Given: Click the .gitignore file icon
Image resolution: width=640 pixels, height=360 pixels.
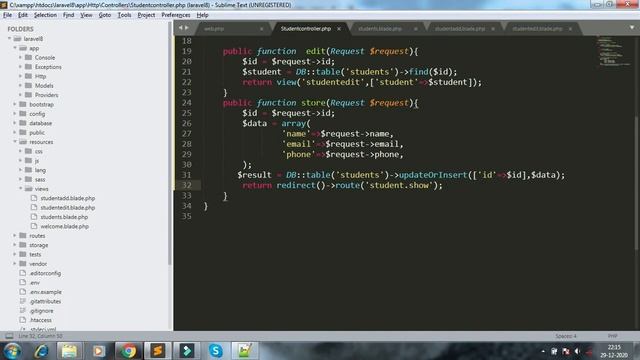Looking at the screenshot, I should [x=23, y=311].
